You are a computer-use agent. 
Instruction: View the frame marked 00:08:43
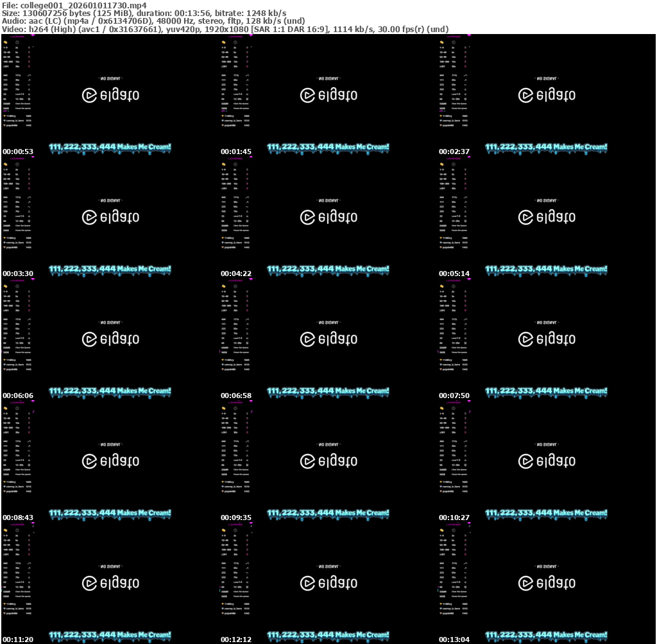tap(110, 461)
